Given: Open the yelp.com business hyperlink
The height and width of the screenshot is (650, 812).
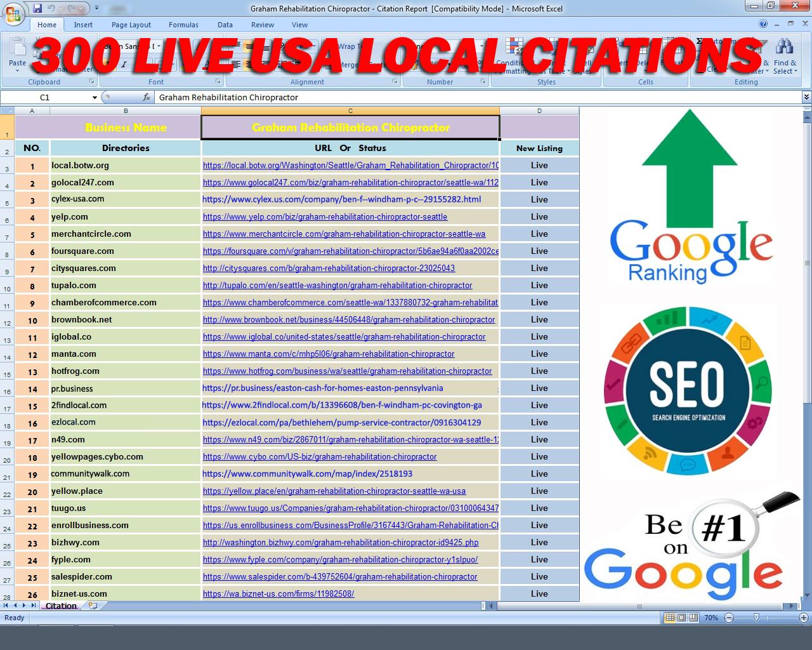Looking at the screenshot, I should (x=324, y=216).
